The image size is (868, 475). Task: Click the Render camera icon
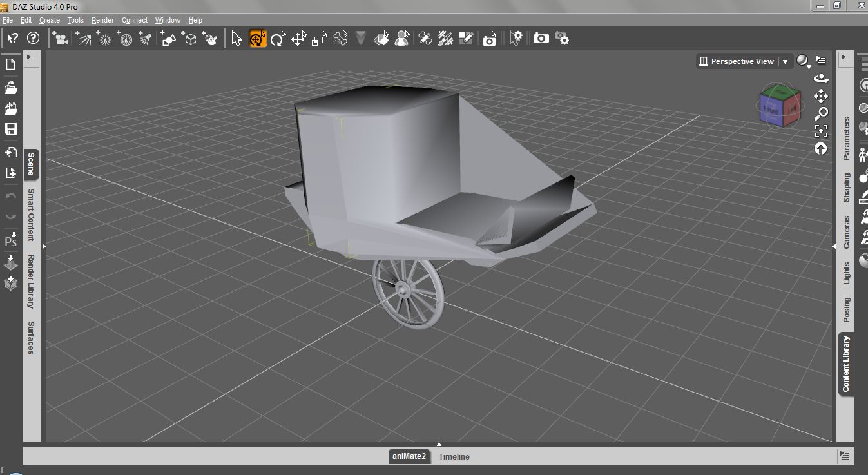[541, 39]
